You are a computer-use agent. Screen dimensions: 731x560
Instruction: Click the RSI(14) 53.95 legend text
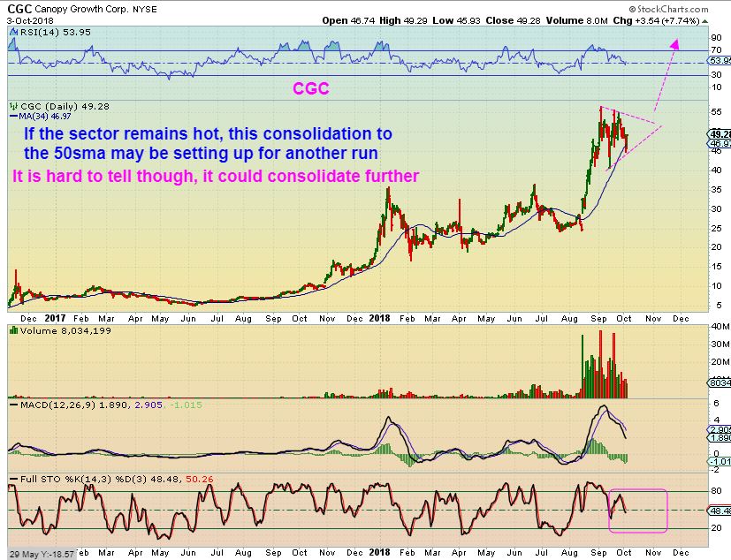(x=55, y=32)
